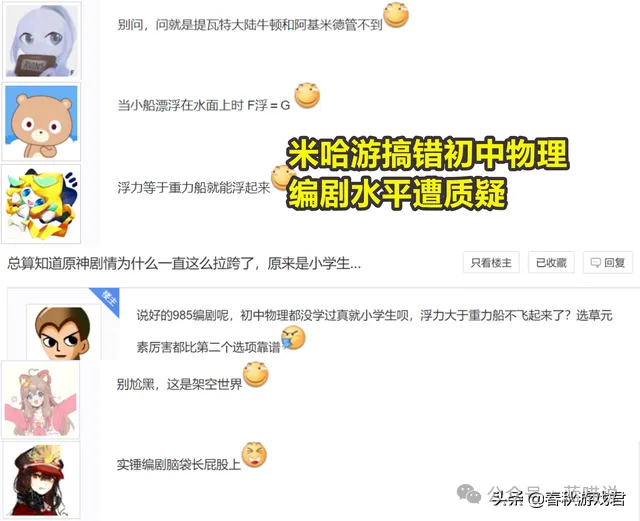Open the brown bear avatar profile
This screenshot has width=640, height=521.
41,122
